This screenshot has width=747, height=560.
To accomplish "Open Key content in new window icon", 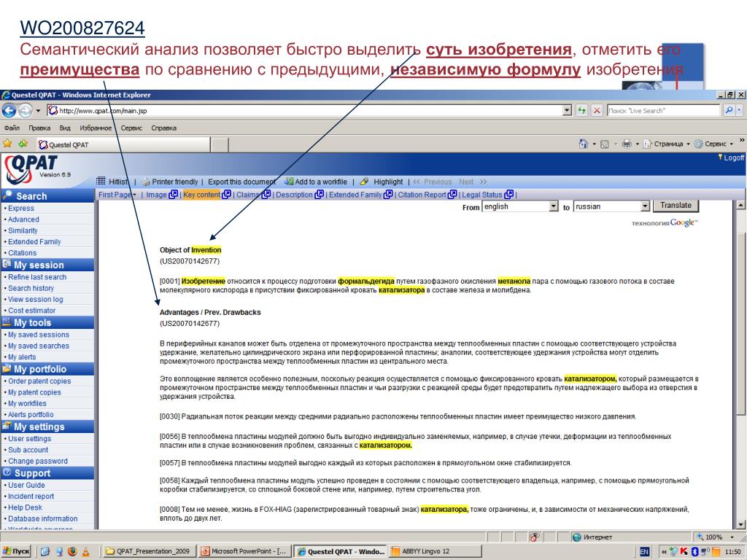I will point(226,194).
